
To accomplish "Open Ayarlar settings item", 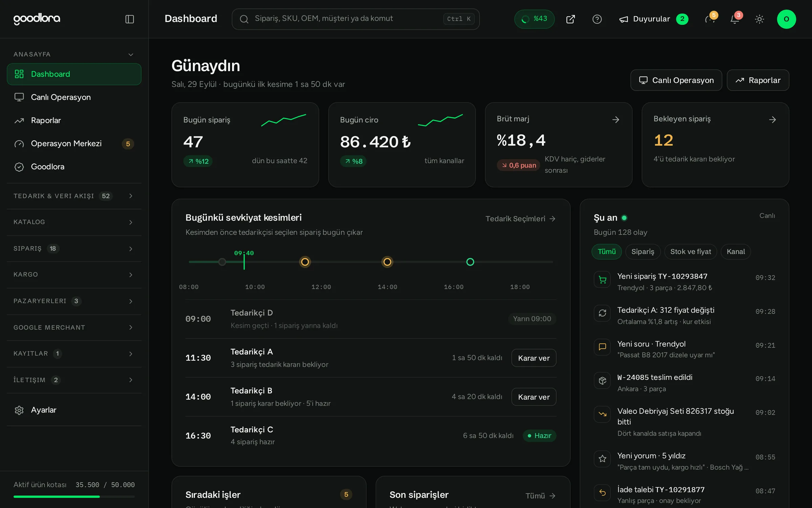I will click(x=74, y=410).
